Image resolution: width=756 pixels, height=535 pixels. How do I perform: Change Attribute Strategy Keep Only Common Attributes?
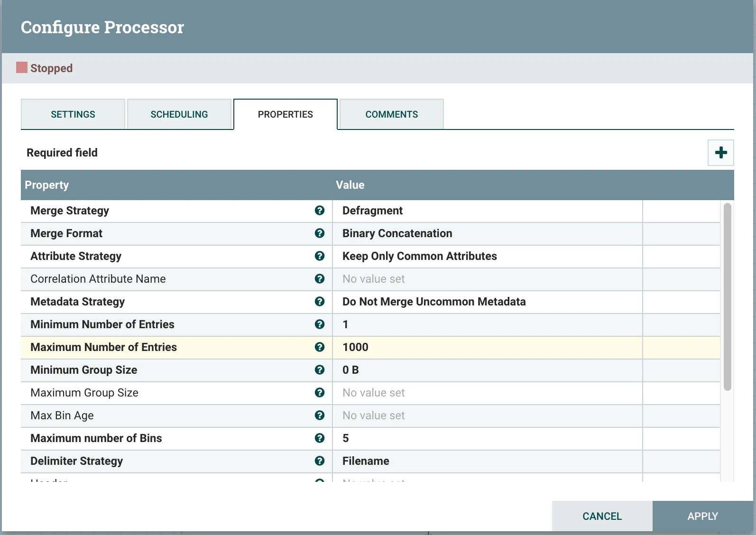[x=488, y=256]
